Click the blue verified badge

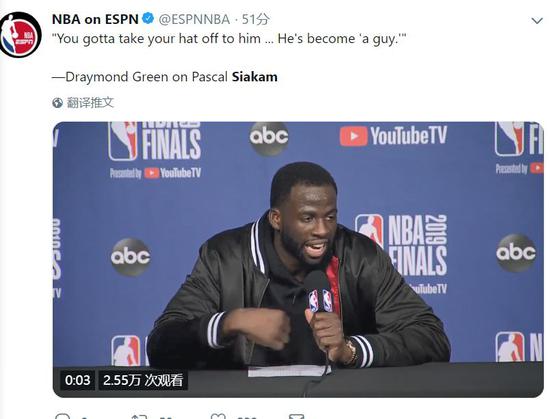tap(148, 19)
